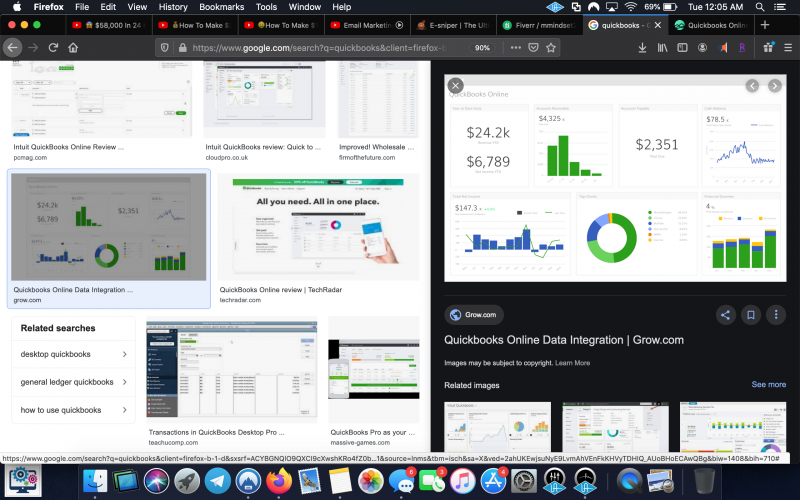Open the Trash in the Dock

pyautogui.click(x=704, y=481)
